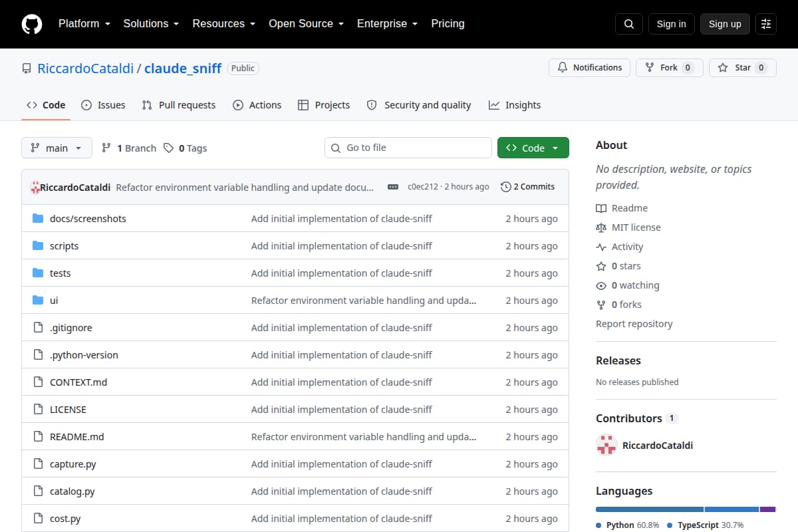The height and width of the screenshot is (532, 798).
Task: Open the Enterprise dropdown menu
Action: pos(387,24)
